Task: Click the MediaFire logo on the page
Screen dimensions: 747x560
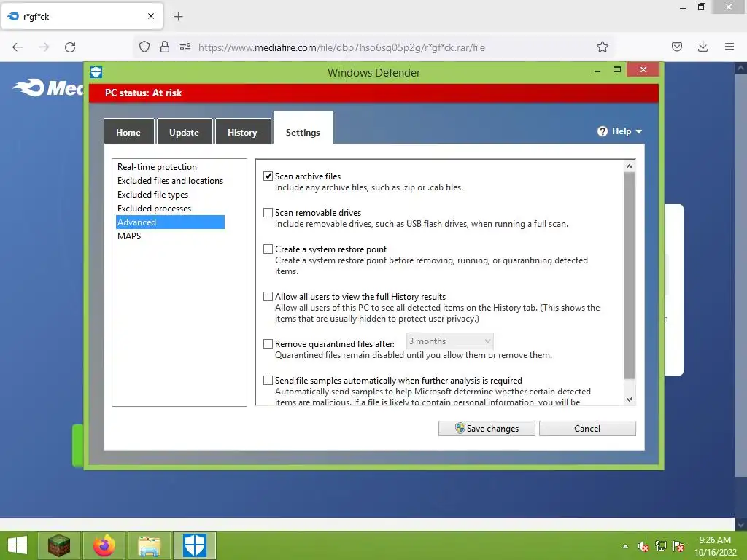Action: (x=47, y=87)
